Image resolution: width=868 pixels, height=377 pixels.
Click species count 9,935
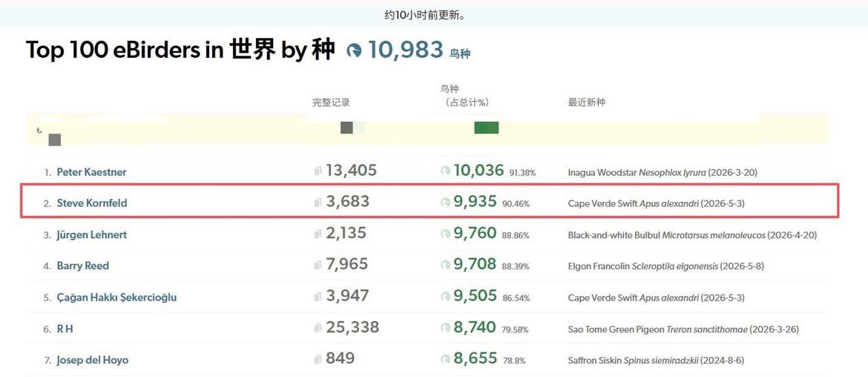[475, 202]
